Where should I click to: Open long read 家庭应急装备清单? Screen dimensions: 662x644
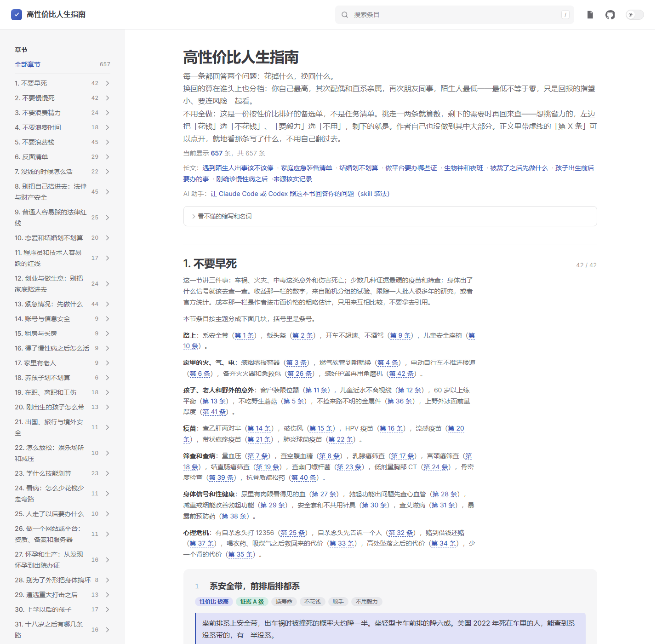[306, 168]
